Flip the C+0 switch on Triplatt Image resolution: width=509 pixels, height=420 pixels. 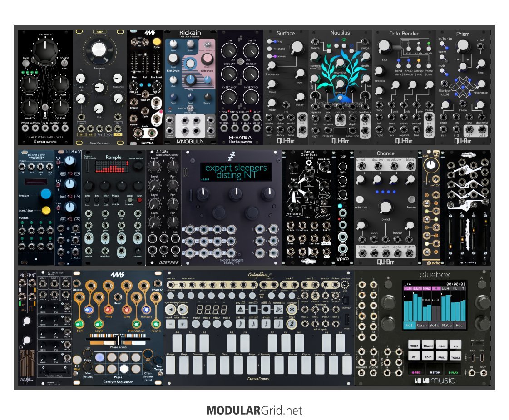pos(59,207)
